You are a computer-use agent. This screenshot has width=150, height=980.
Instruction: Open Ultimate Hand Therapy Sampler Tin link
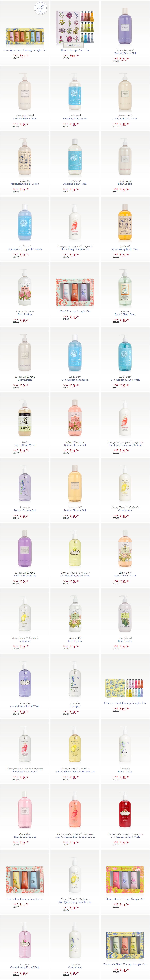click(125, 703)
